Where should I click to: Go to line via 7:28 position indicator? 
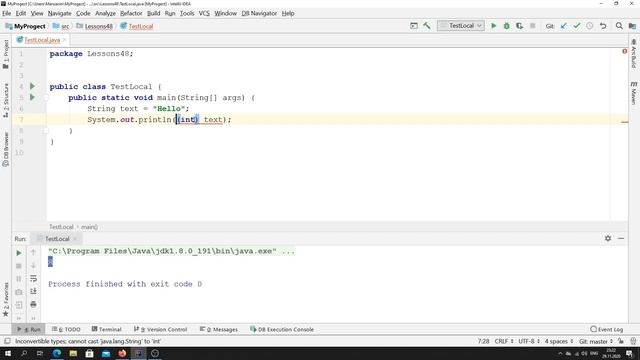pyautogui.click(x=483, y=341)
